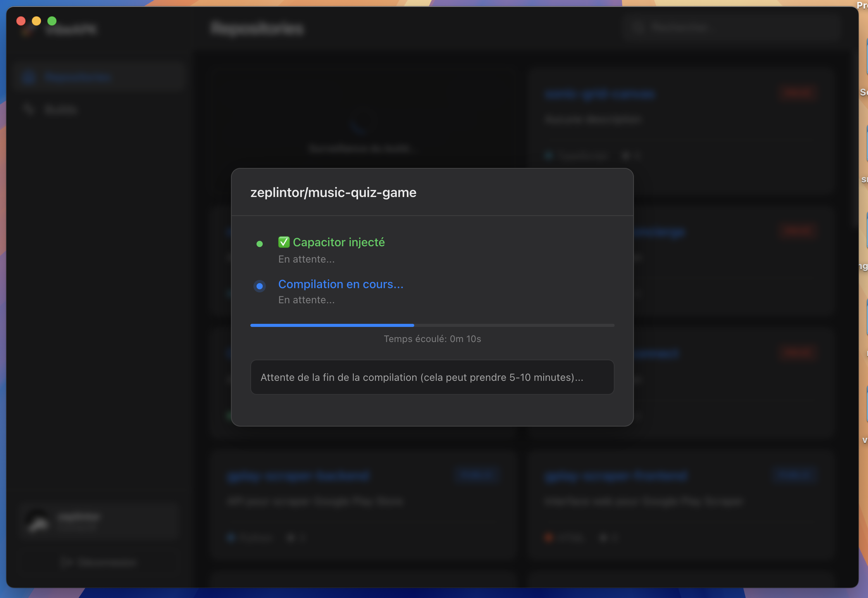The image size is (868, 598).
Task: Click the Déconnexion button at the bottom left
Action: (x=98, y=562)
